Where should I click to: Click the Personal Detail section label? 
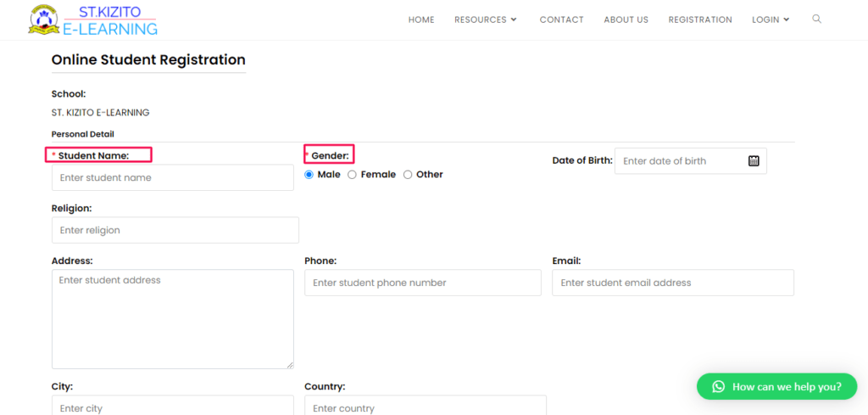click(x=82, y=134)
